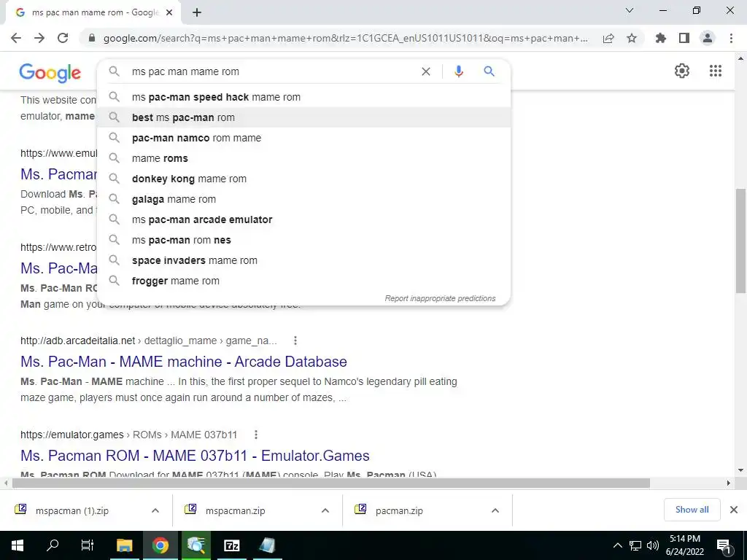The height and width of the screenshot is (560, 747).
Task: Open "Ms. Pacman ROM - MAME 037b11" result
Action: (195, 456)
